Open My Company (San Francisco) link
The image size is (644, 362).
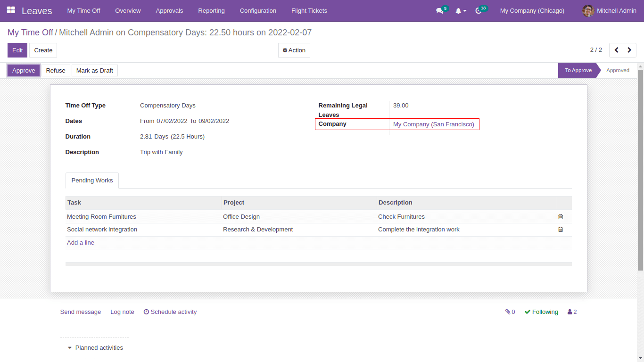tap(433, 124)
